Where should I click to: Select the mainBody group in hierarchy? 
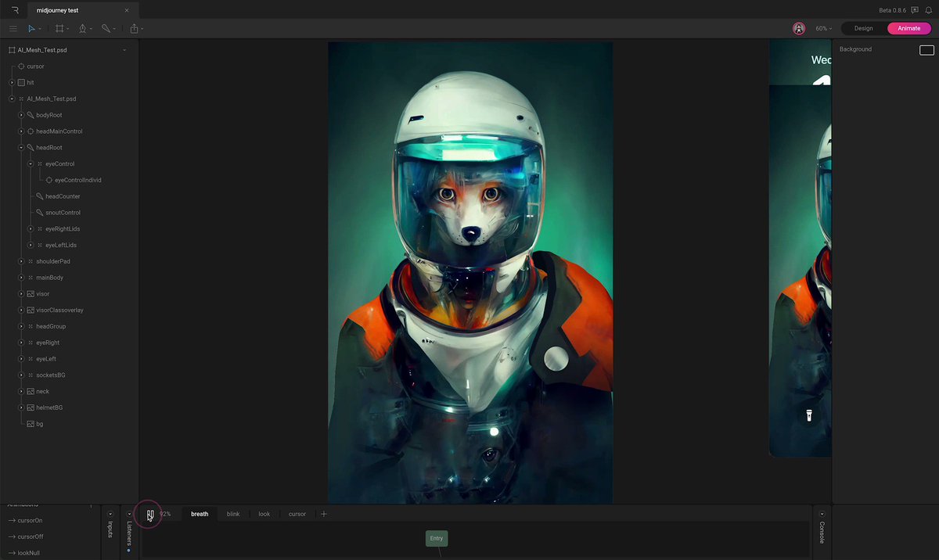pyautogui.click(x=49, y=278)
